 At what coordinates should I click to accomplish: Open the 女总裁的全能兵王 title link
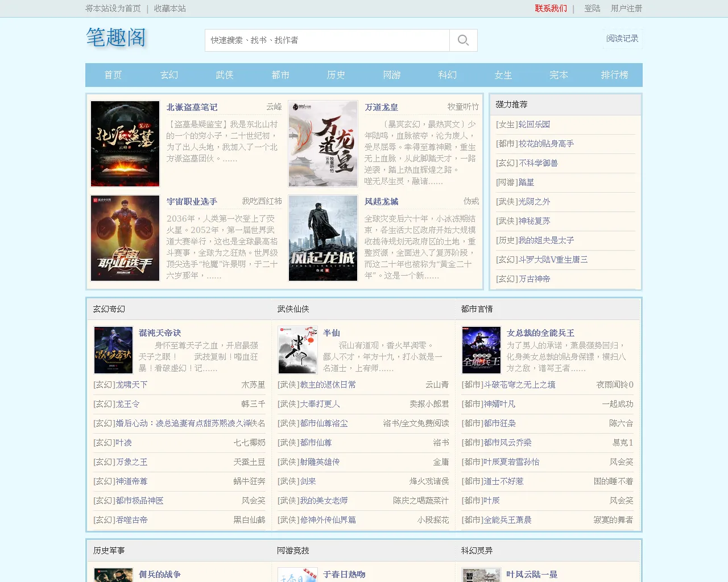540,333
